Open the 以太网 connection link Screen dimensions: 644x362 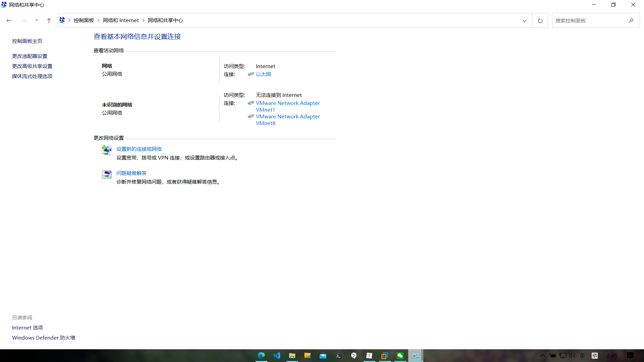(263, 74)
